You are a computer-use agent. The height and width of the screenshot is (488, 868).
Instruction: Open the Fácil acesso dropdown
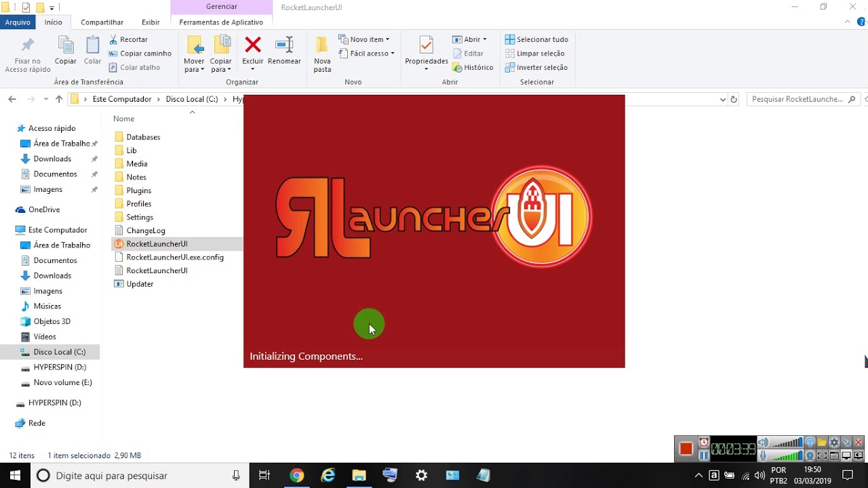point(366,54)
